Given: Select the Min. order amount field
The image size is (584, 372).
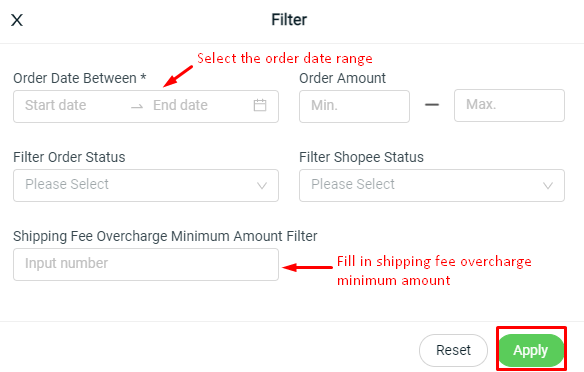Looking at the screenshot, I should (x=354, y=106).
